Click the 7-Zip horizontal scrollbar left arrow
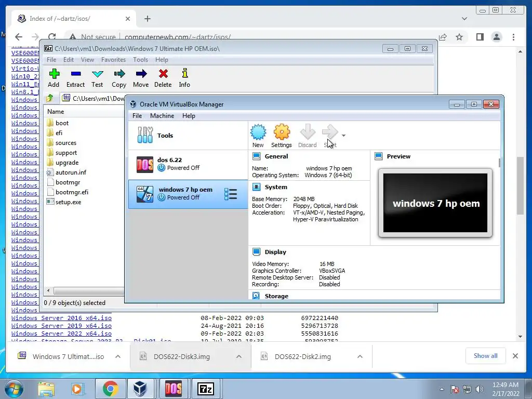Viewport: 532px width, 399px height. [48, 291]
